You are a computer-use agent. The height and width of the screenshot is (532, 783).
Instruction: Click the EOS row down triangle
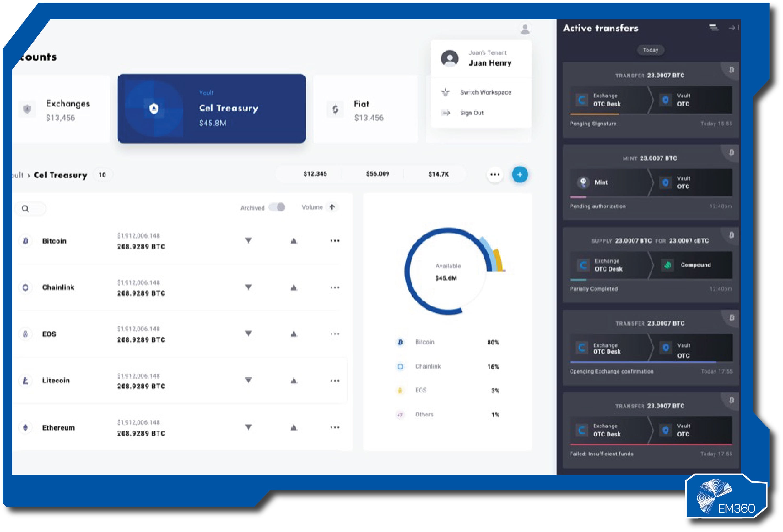248,334
